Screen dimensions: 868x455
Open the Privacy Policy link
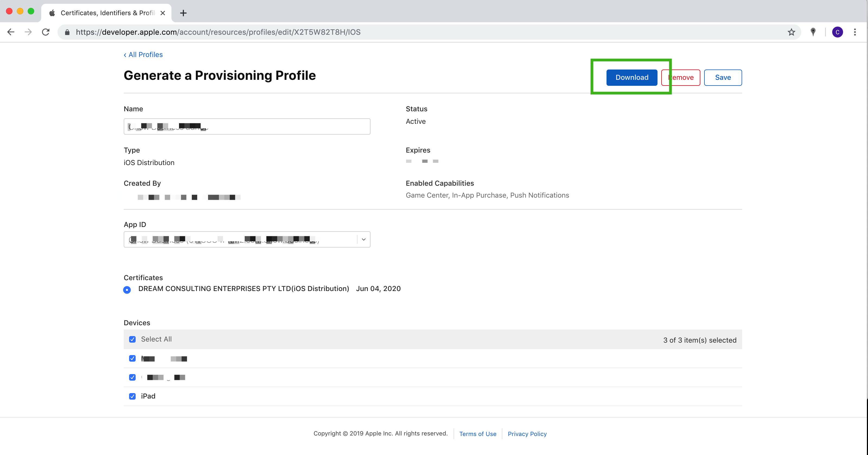[527, 434]
